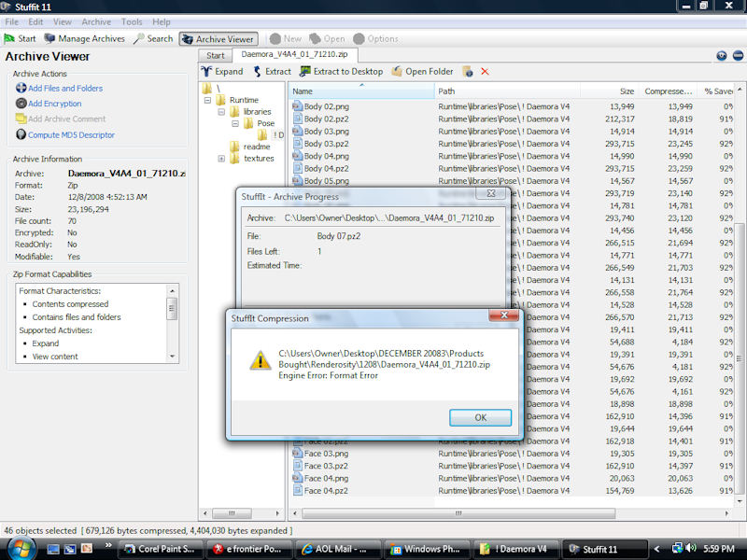Screen dimensions: 747x560
Task: Open Manage Archives in the toolbar
Action: pos(84,38)
